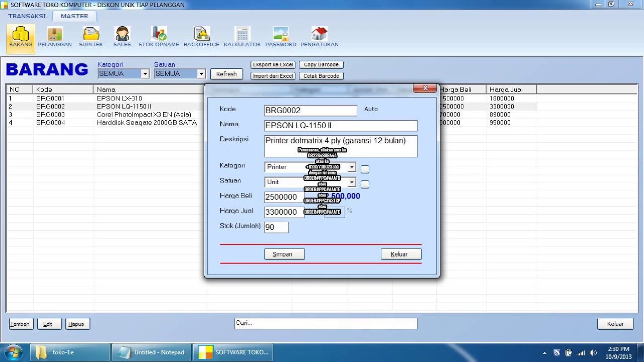Click the Edit button

coord(48,324)
